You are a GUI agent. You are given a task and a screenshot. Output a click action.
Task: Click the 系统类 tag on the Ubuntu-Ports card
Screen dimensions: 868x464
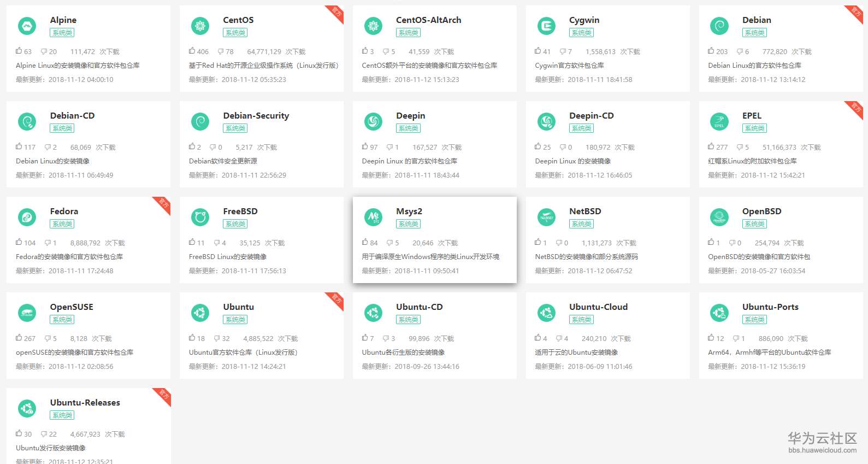[x=754, y=320]
